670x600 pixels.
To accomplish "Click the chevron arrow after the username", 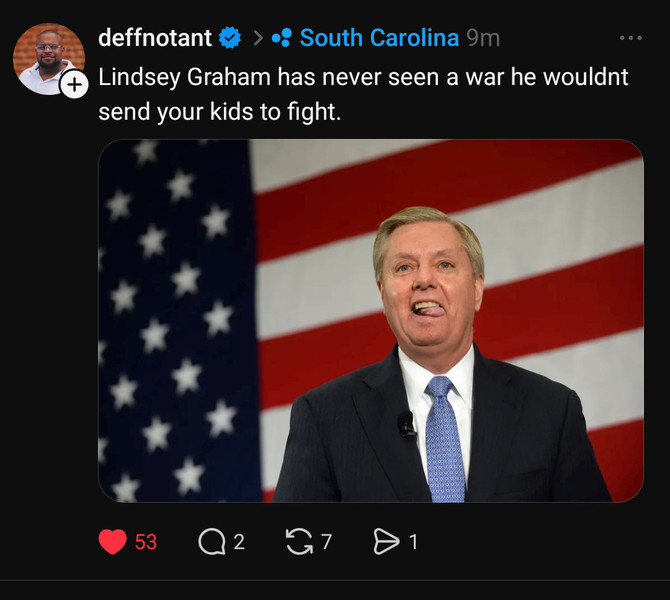I will coord(257,38).
